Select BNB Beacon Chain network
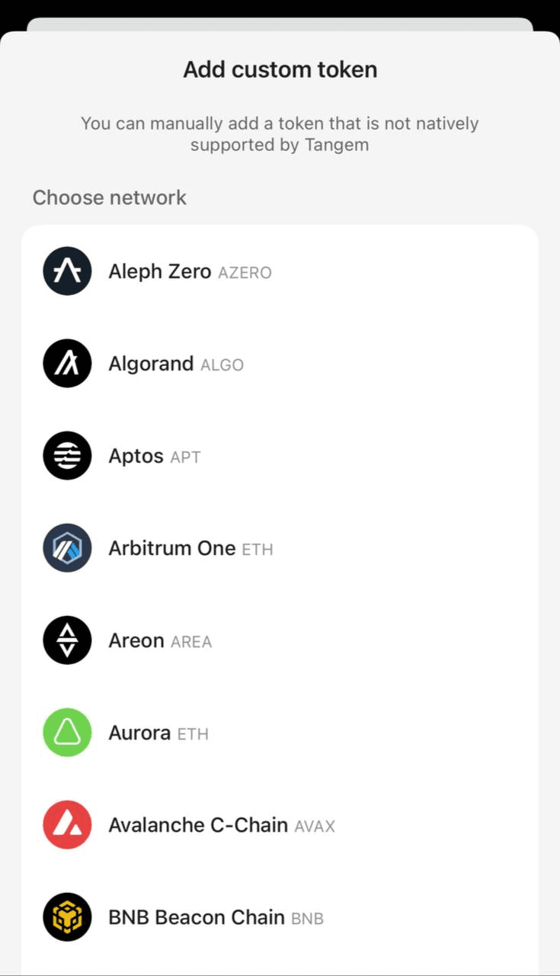 click(x=280, y=917)
